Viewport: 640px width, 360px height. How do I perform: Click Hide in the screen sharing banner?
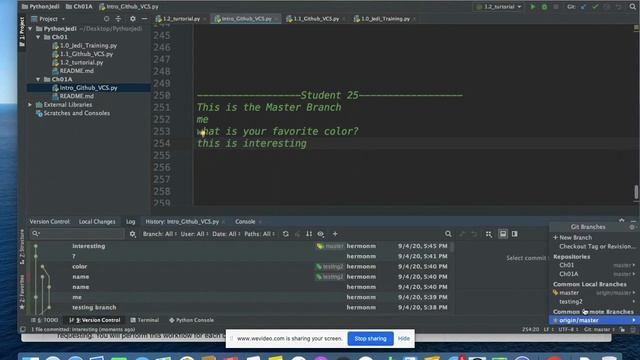tap(404, 338)
